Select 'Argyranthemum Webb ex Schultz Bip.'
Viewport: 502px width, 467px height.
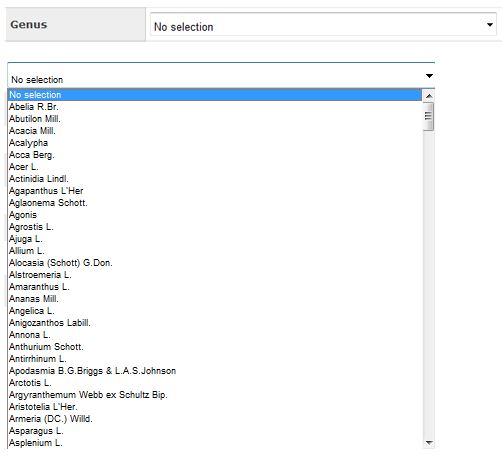(215, 395)
